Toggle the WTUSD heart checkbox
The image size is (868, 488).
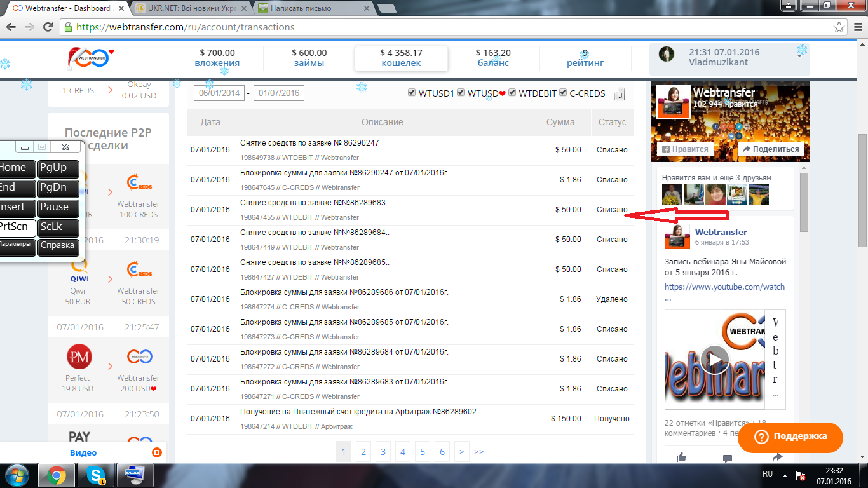click(461, 93)
